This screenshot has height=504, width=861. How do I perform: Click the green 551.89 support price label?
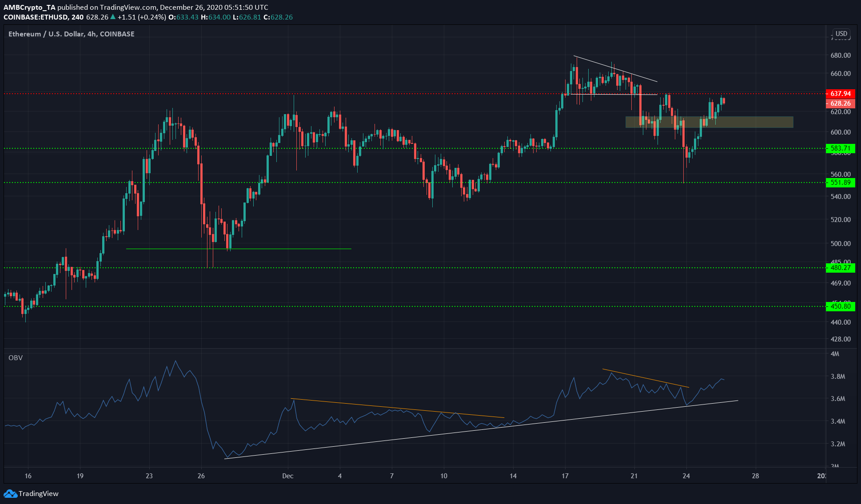coord(841,183)
